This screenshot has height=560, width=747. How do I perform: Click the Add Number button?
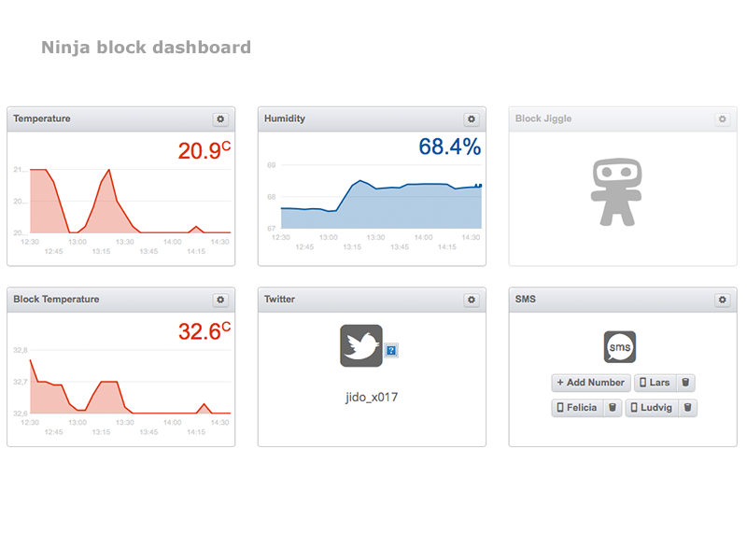pos(590,383)
